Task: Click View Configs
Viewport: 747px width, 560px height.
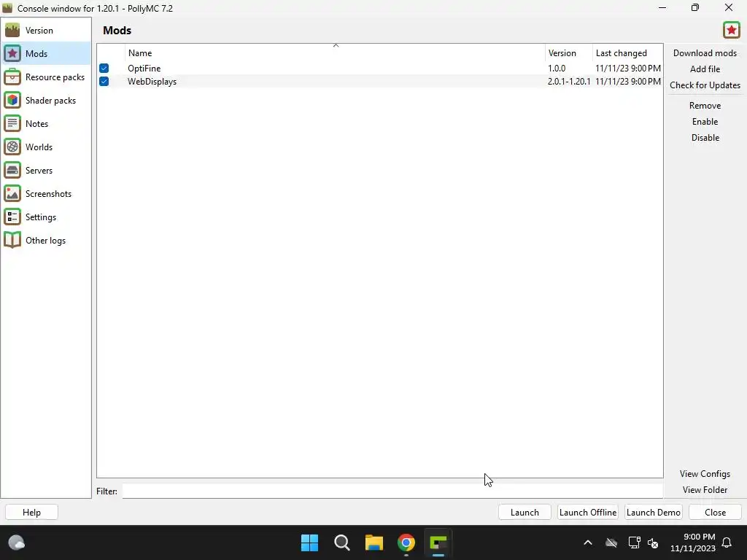Action: tap(705, 474)
